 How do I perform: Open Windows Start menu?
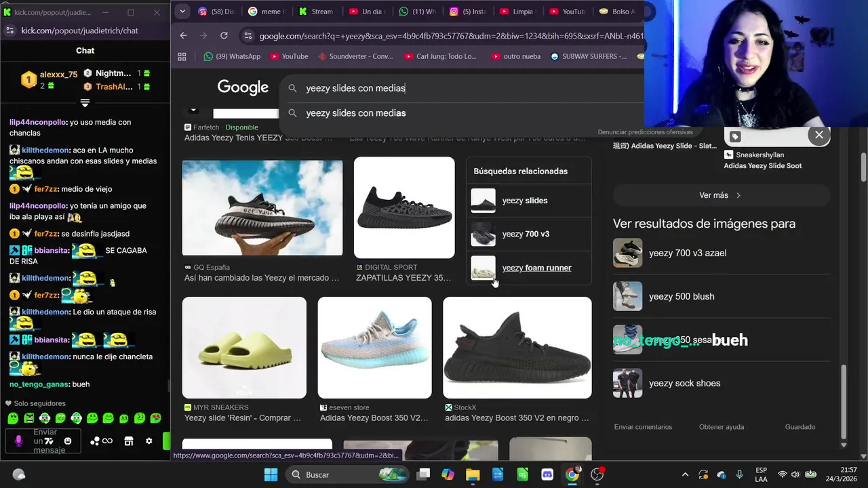tap(271, 474)
